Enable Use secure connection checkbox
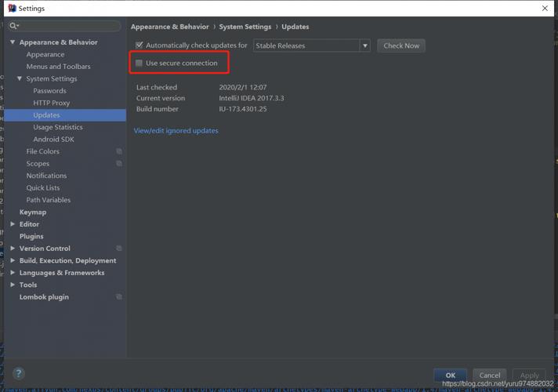The height and width of the screenshot is (392, 558). tap(139, 63)
